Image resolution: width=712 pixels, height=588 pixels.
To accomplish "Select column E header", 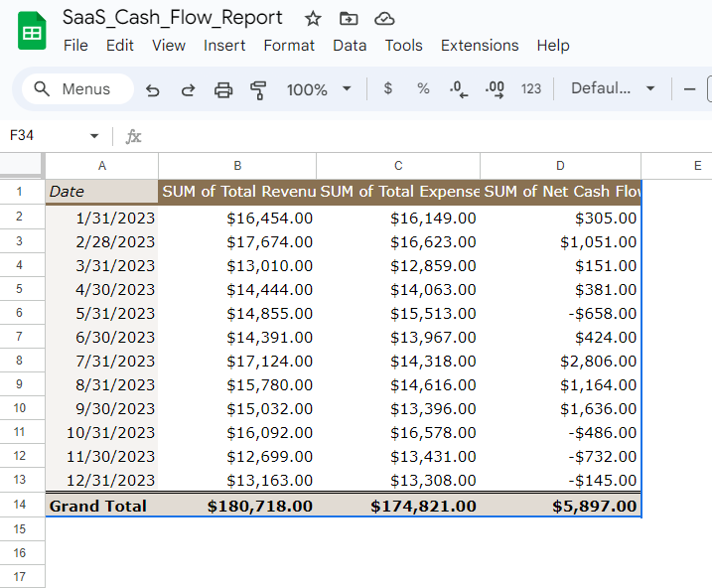I will point(676,166).
